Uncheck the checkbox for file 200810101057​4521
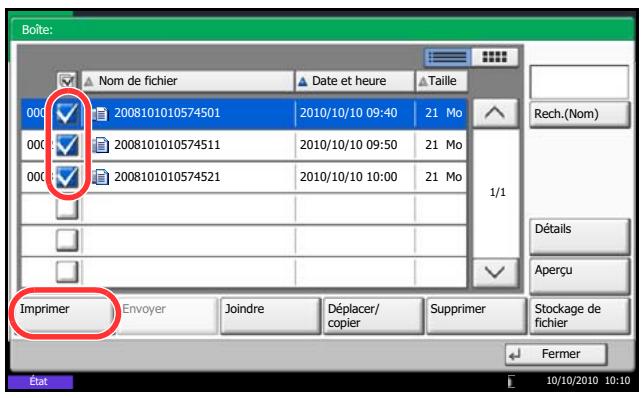The width and height of the screenshot is (643, 398). tap(67, 177)
